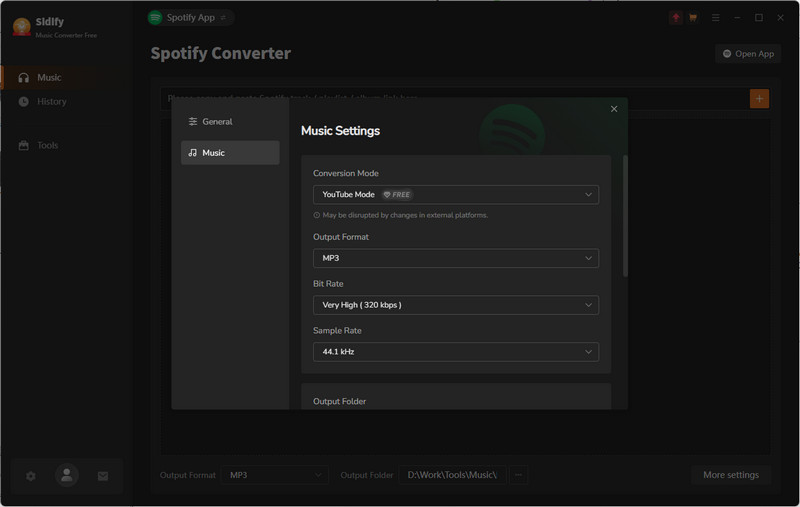The height and width of the screenshot is (507, 800).
Task: Click the Music Settings heading
Action: point(340,131)
